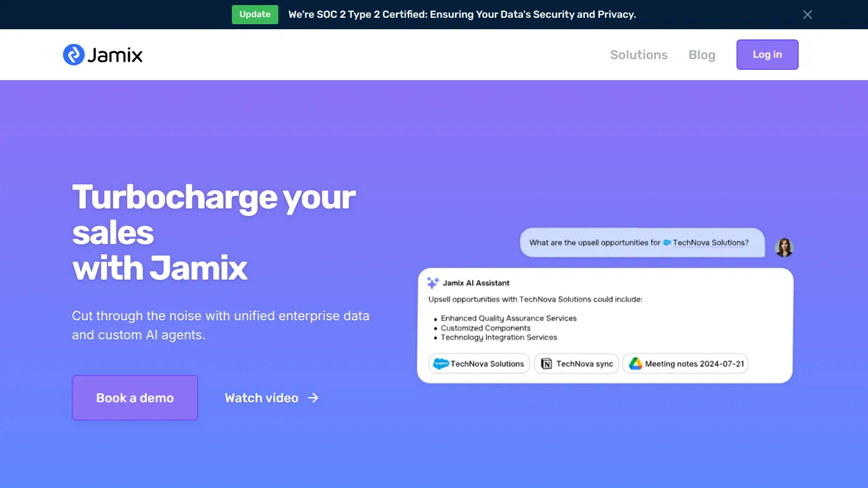This screenshot has height=488, width=868.
Task: Click the 'Cut through the noise' subtitle
Action: click(x=220, y=325)
